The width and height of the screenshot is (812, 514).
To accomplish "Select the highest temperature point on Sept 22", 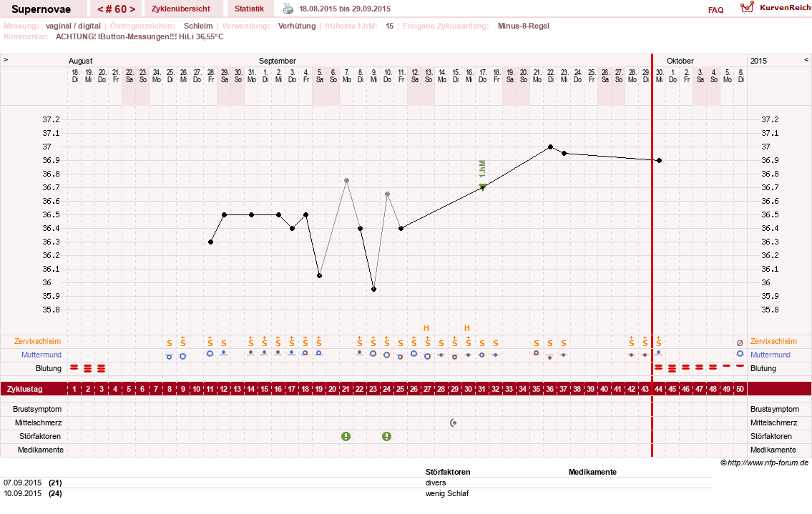I will [550, 147].
